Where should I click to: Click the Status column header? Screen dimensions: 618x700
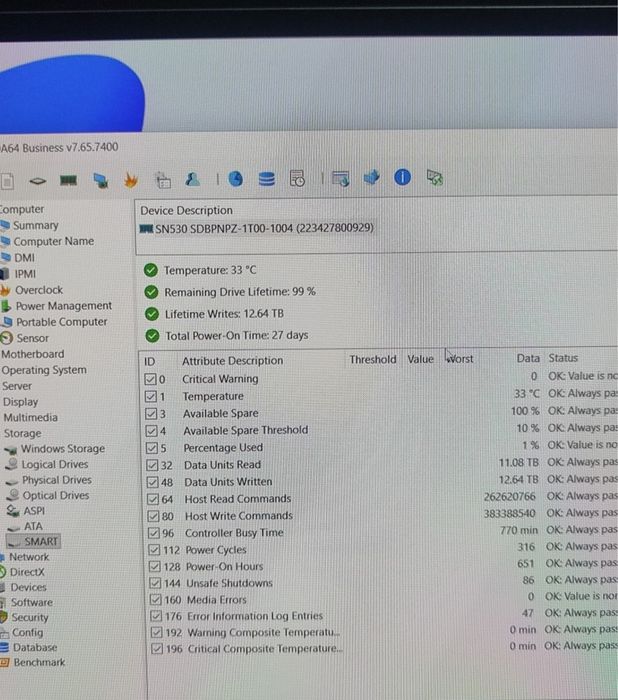tap(563, 358)
